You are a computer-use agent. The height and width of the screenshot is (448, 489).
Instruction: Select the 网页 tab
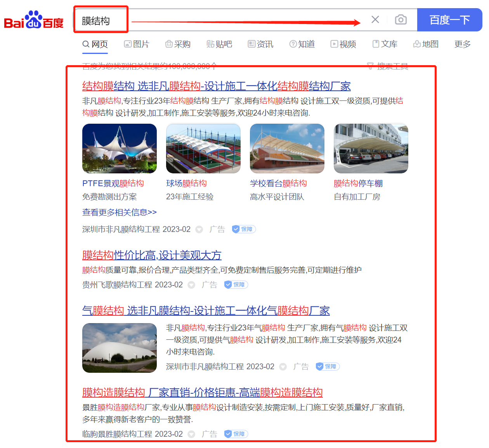(x=95, y=44)
